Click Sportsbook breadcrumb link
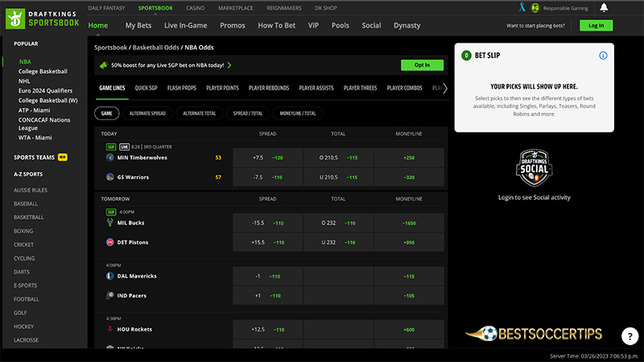Image resolution: width=644 pixels, height=362 pixels. (110, 47)
